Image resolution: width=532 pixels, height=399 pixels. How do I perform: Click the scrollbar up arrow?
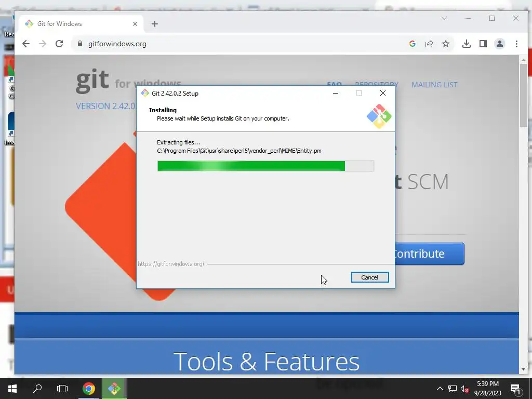click(x=523, y=60)
